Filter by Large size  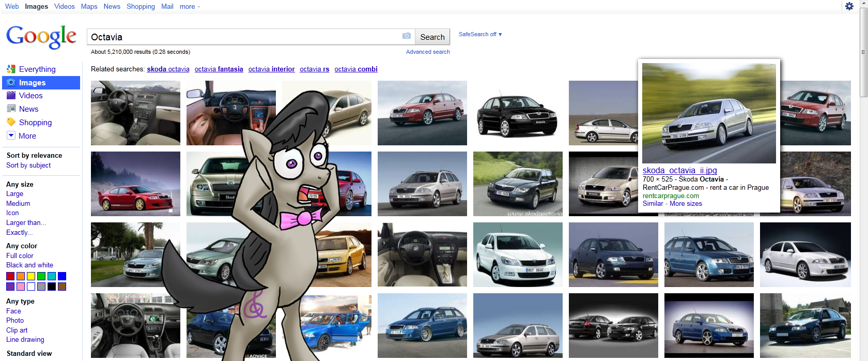tap(14, 193)
